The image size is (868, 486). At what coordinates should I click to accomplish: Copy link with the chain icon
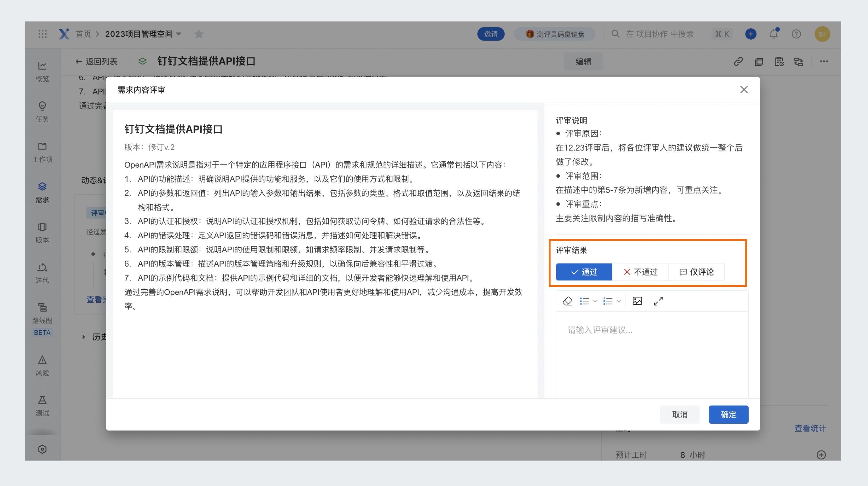point(738,62)
